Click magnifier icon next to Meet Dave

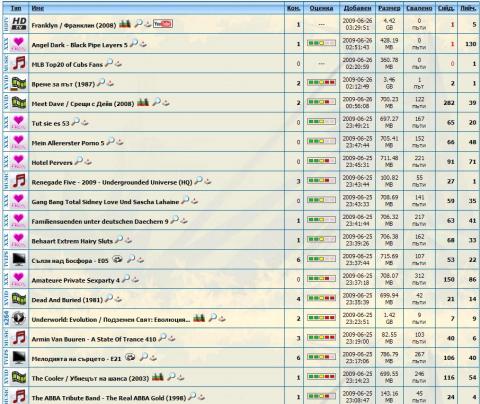157,102
